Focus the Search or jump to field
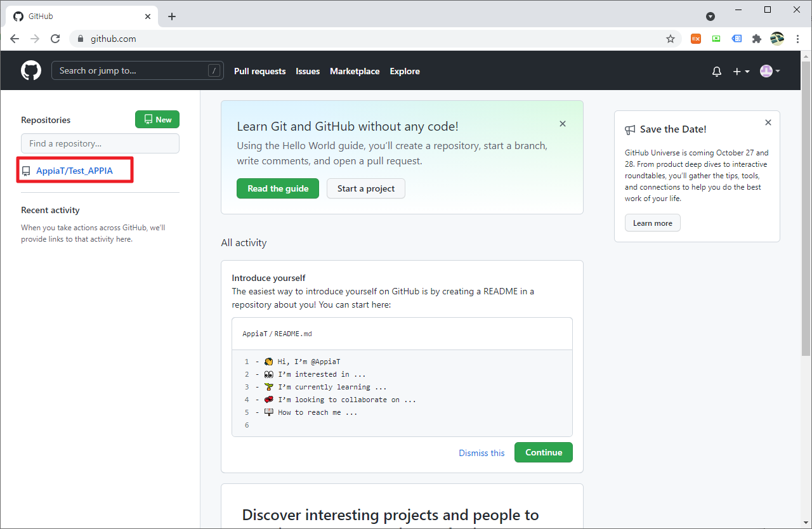 pos(137,70)
